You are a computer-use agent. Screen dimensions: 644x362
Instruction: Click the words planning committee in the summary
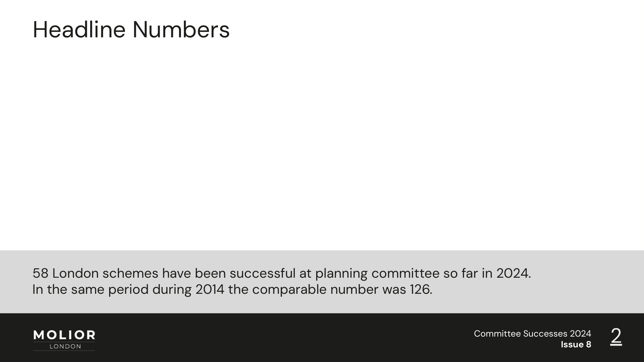tap(377, 274)
